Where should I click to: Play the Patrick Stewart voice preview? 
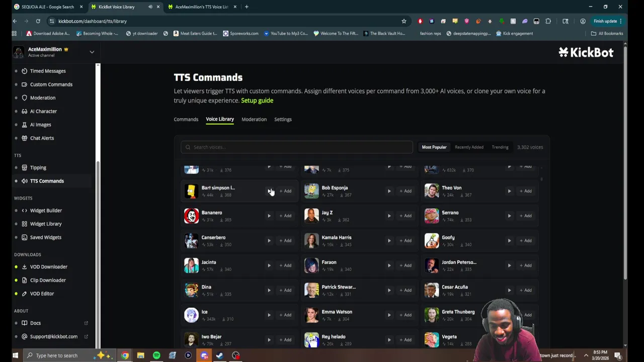[389, 290]
